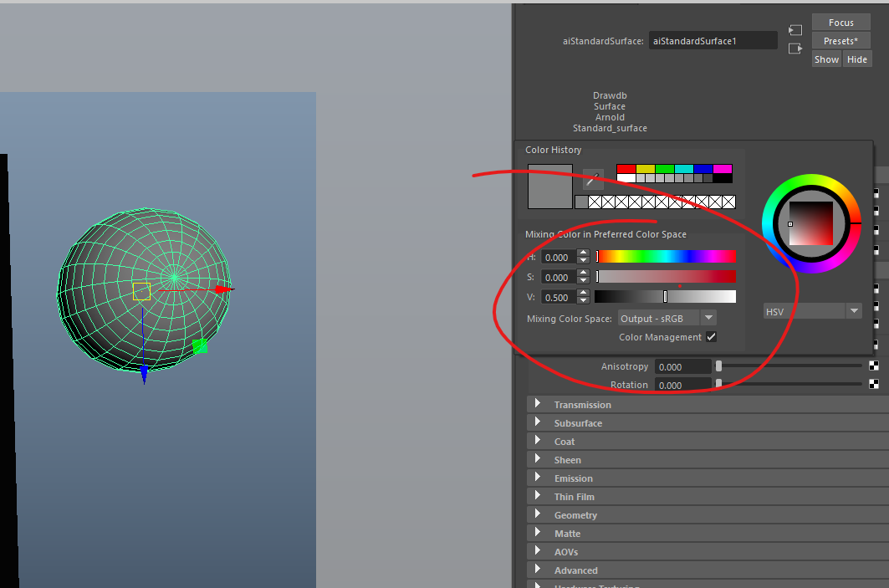Image resolution: width=889 pixels, height=588 pixels.
Task: Increase the V value with the up stepper
Action: click(x=583, y=293)
